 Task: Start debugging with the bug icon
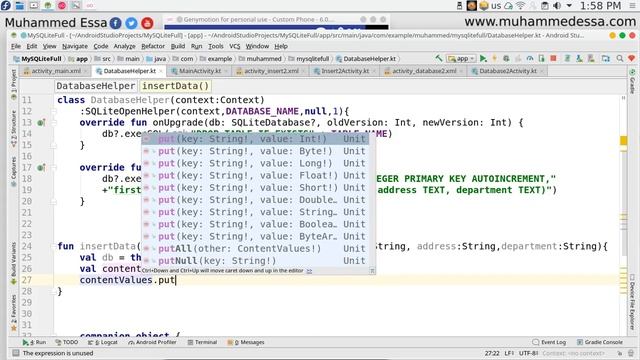[506, 58]
